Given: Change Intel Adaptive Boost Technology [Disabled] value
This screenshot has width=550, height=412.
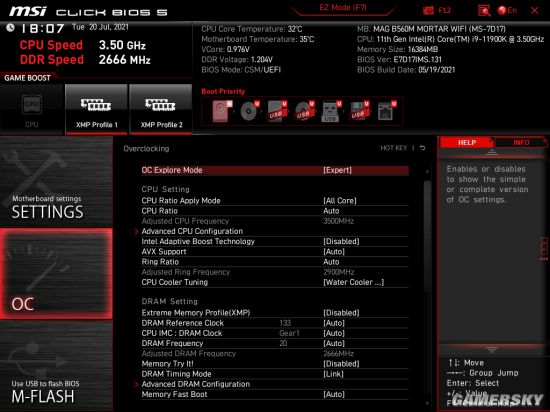Looking at the screenshot, I should (275, 241).
